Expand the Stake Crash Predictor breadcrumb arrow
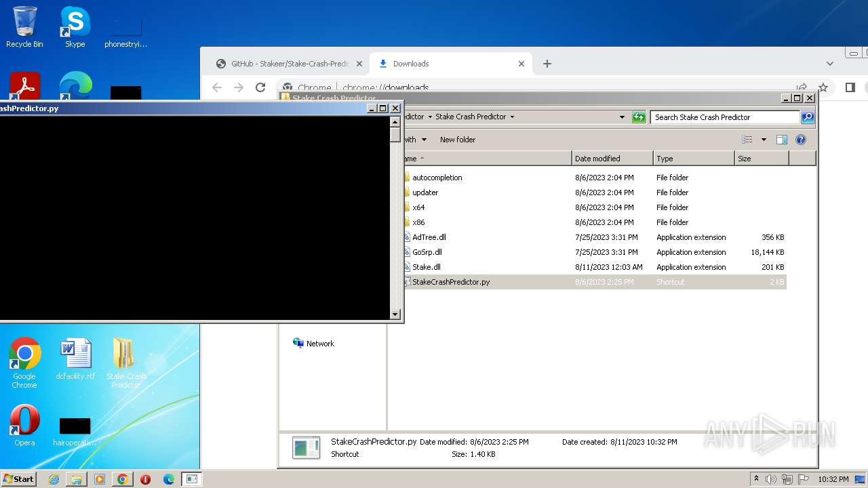868x488 pixels. coord(512,117)
